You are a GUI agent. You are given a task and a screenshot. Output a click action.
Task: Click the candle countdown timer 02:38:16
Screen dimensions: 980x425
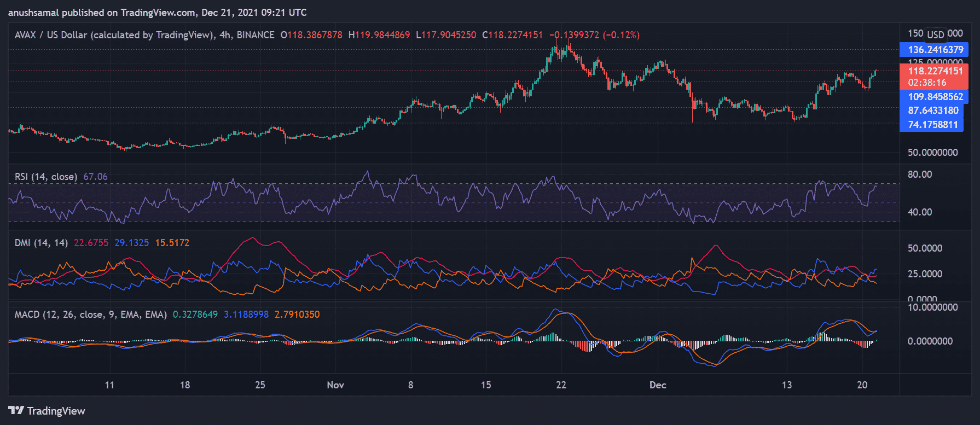tap(927, 83)
